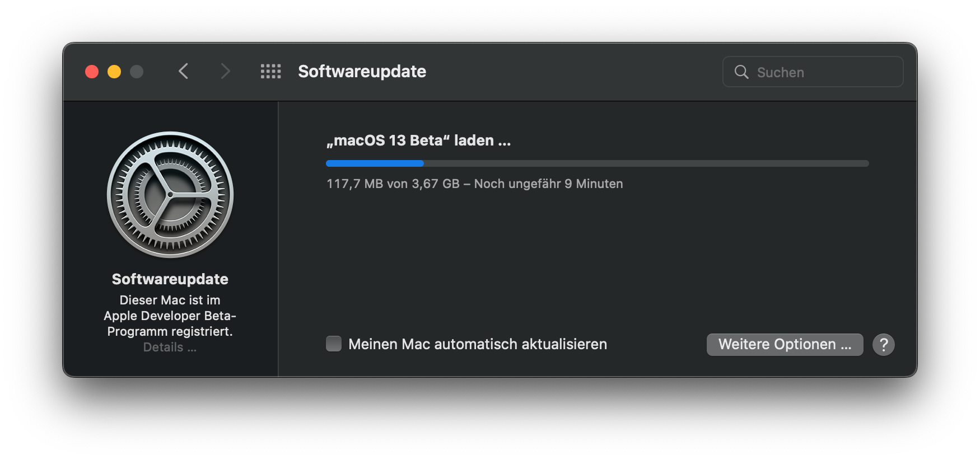Close the Softwareupdate window
The height and width of the screenshot is (460, 980).
pyautogui.click(x=92, y=72)
